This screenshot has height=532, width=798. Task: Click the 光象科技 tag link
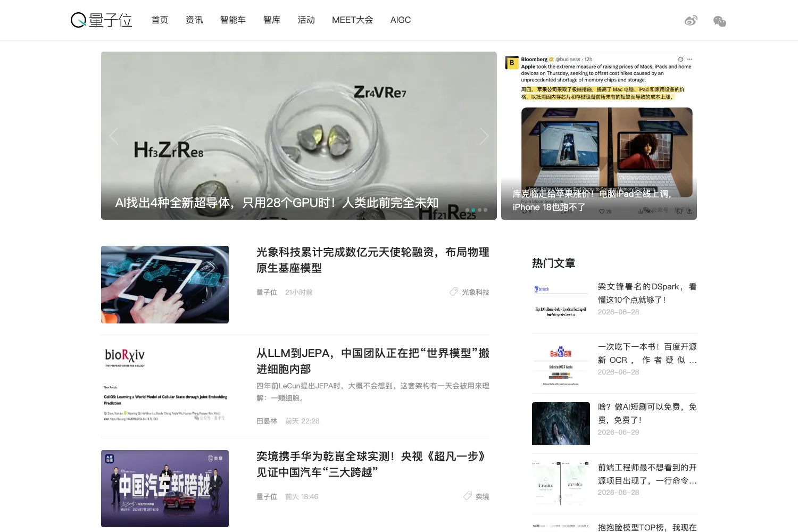475,292
